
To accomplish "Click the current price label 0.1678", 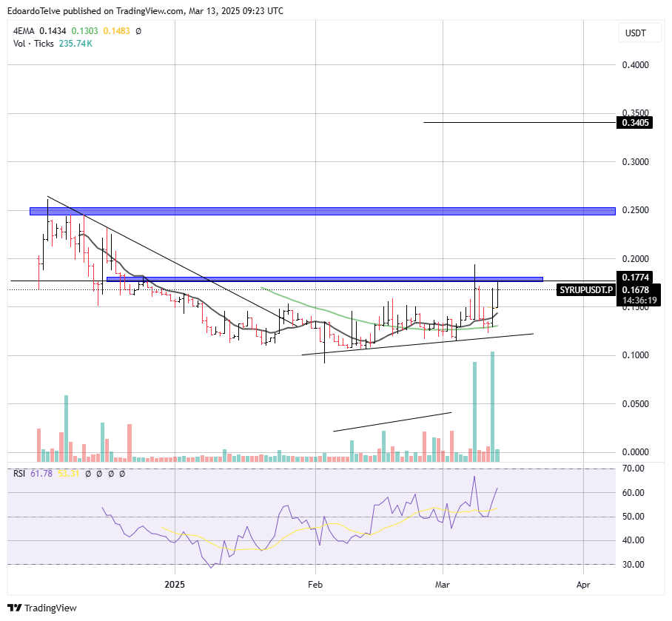I will pyautogui.click(x=635, y=289).
